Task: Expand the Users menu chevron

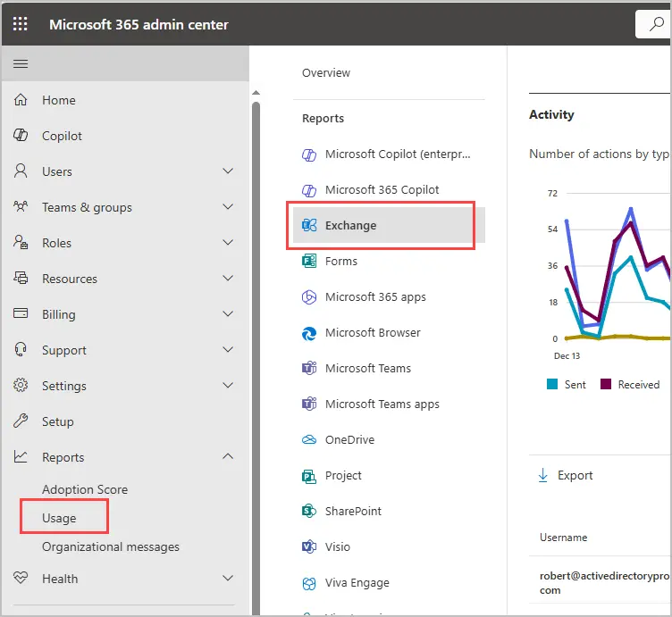Action: click(x=228, y=171)
